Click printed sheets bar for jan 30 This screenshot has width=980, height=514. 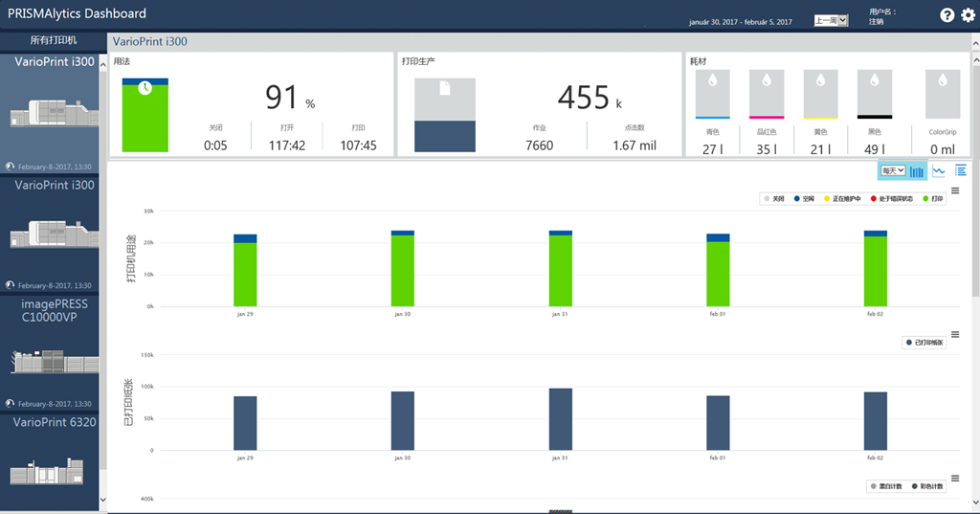[x=403, y=421]
